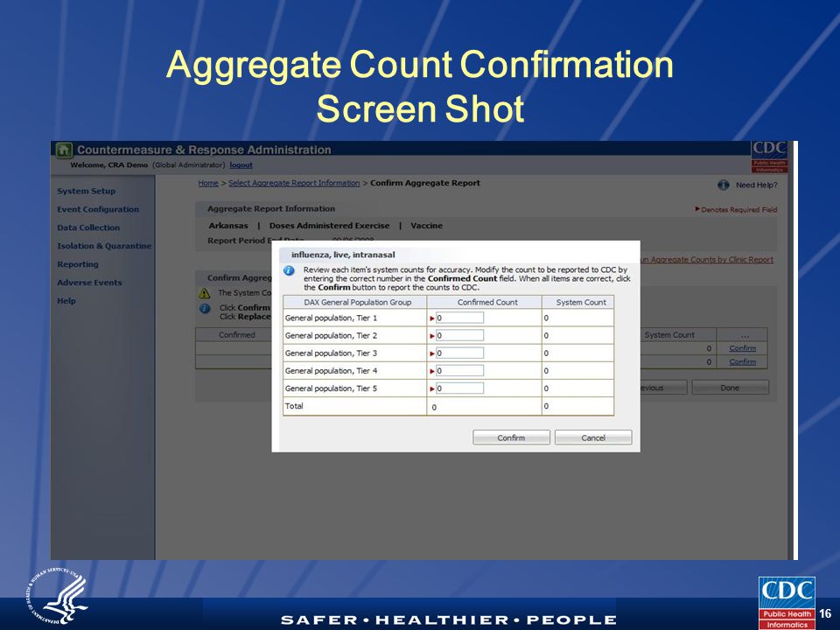Go to Select Aggregate Report Information breadcrumb
The height and width of the screenshot is (630, 840).
pos(294,183)
